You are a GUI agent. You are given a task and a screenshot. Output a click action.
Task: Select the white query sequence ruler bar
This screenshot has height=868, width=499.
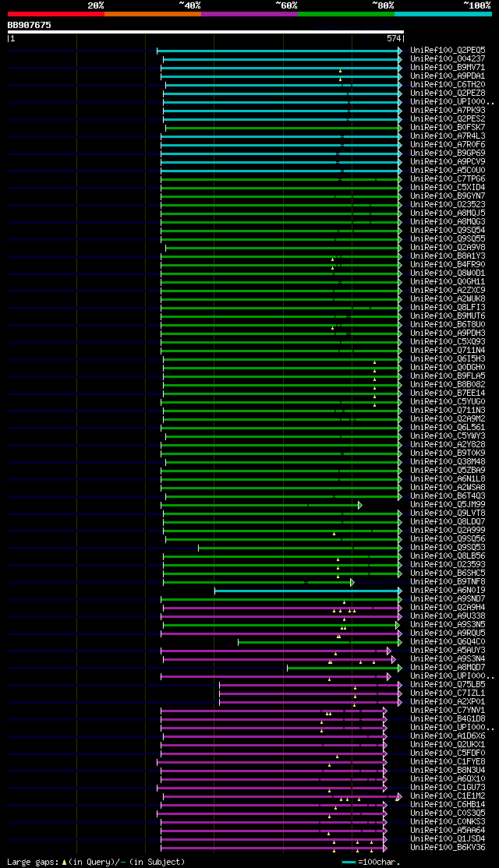pyautogui.click(x=206, y=32)
